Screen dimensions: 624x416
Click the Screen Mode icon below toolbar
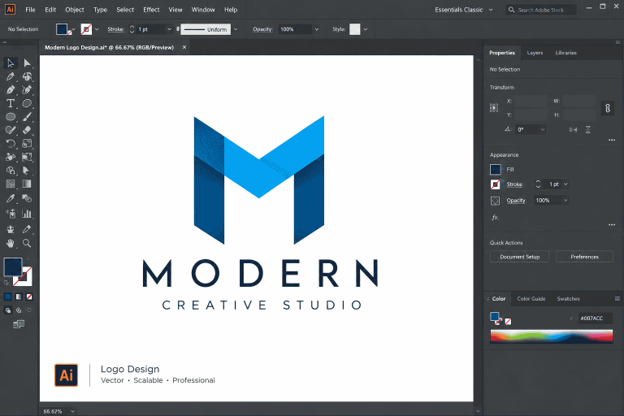(x=18, y=324)
